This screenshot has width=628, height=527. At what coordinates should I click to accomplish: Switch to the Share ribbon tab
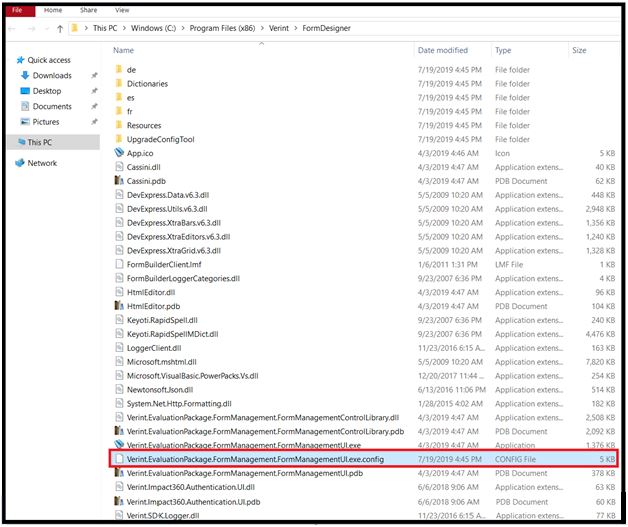[89, 10]
